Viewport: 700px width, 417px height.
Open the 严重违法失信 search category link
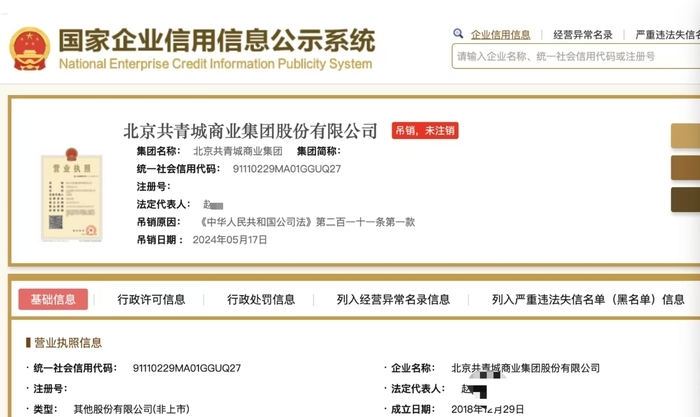click(x=667, y=34)
